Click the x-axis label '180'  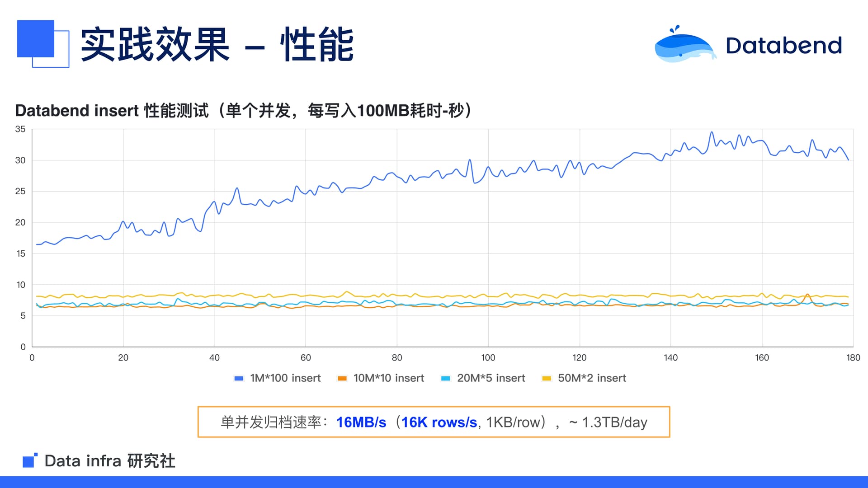853,358
